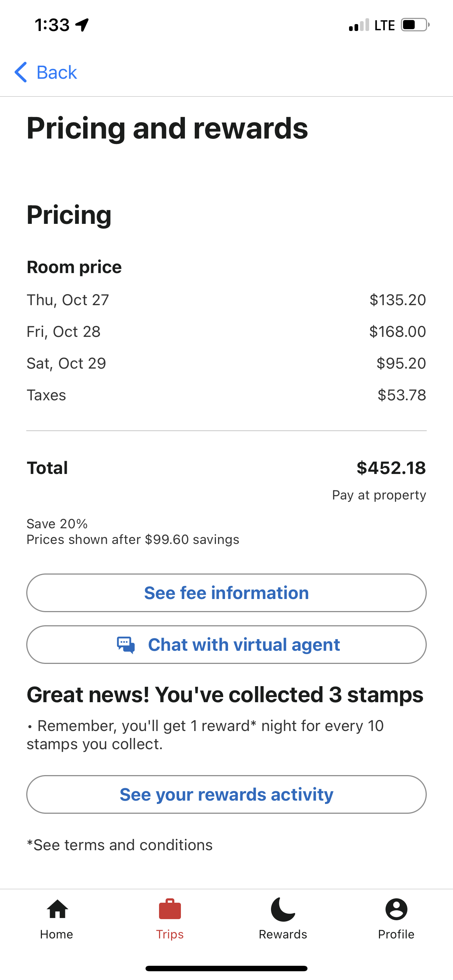Tap the Rewards moon icon
Image resolution: width=453 pixels, height=980 pixels.
[x=282, y=909]
